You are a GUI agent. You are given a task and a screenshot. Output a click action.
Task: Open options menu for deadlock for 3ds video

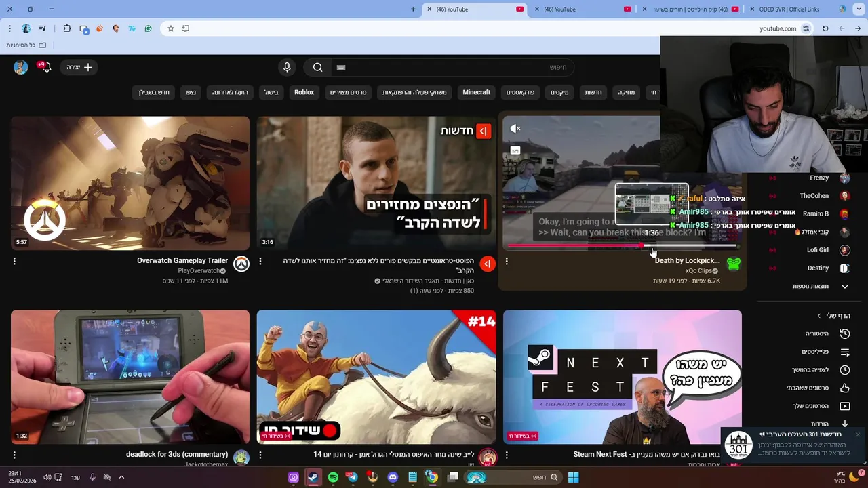14,455
